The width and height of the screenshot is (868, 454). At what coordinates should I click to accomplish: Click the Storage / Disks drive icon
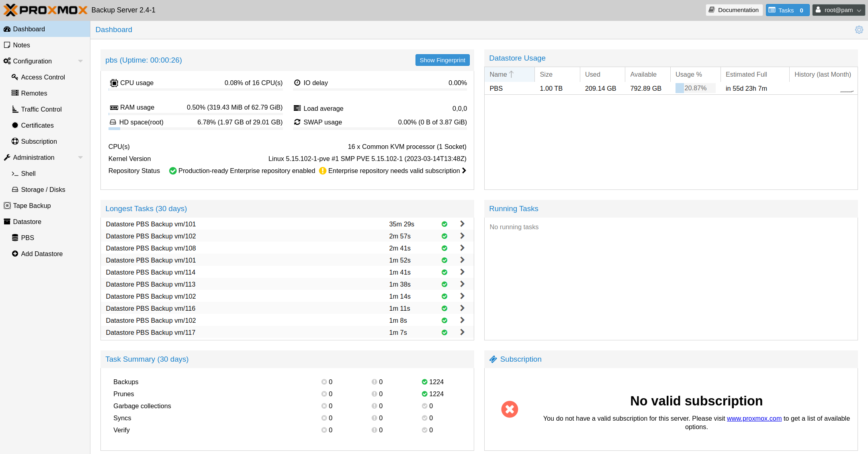click(15, 189)
